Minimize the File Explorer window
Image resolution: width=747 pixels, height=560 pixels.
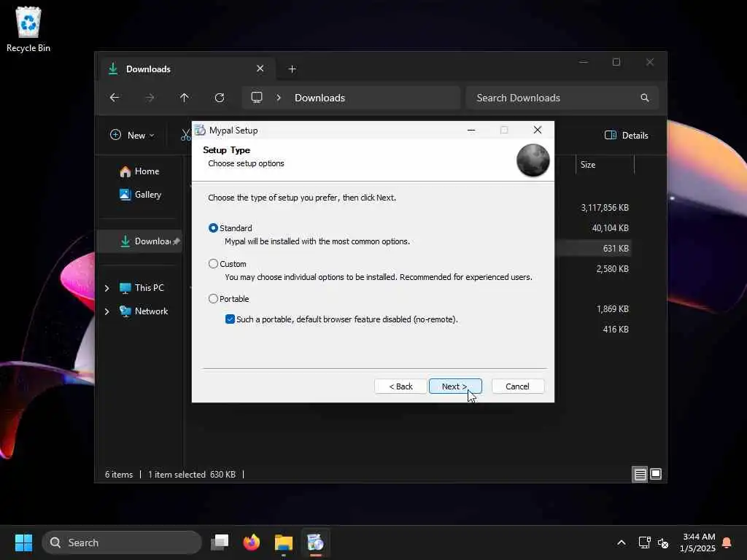pos(584,62)
